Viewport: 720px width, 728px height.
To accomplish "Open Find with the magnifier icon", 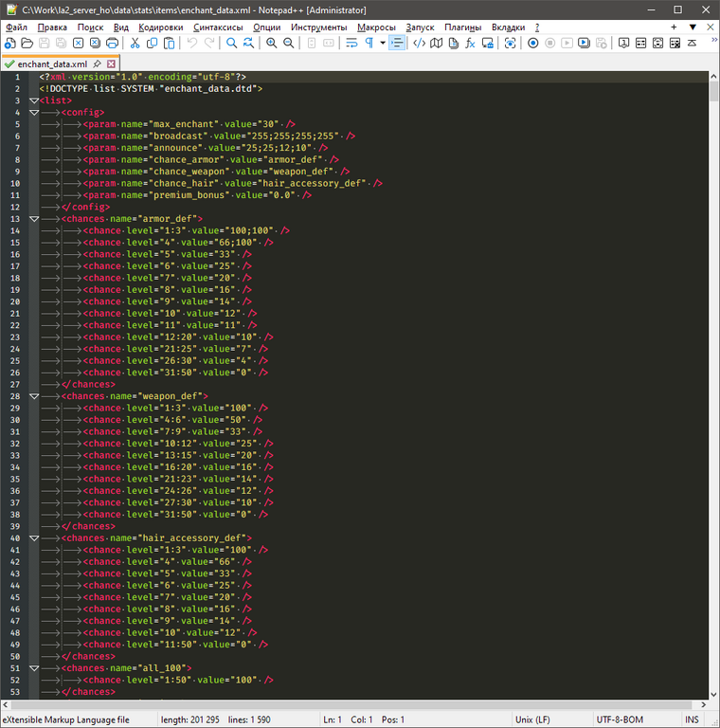I will pyautogui.click(x=231, y=44).
